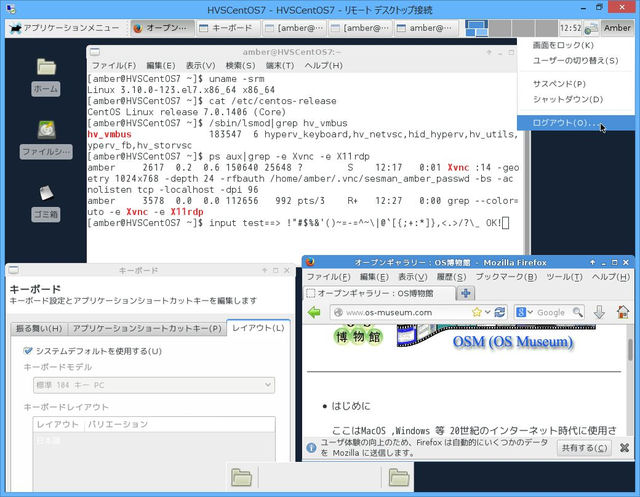Click the Google search input field
This screenshot has width=640, height=497.
tap(553, 313)
